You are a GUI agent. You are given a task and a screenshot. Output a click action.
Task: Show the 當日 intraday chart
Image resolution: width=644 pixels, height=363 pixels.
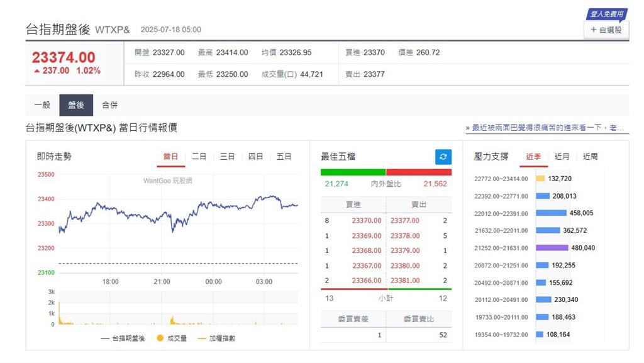click(x=171, y=157)
